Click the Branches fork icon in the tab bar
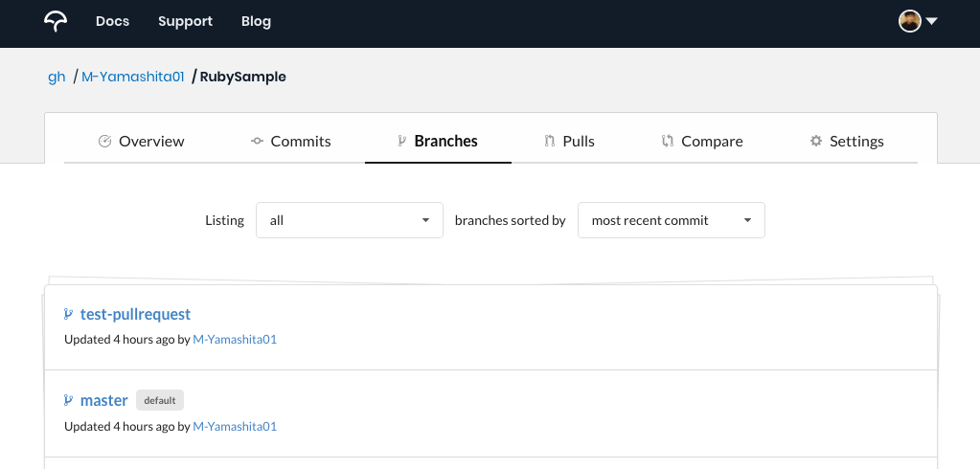The image size is (980, 469). point(402,141)
